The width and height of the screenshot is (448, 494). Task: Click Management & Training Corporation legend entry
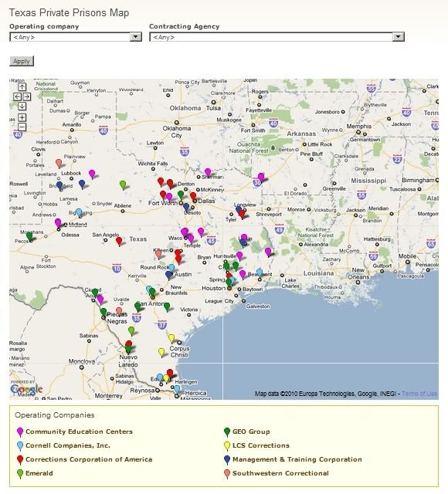click(297, 459)
